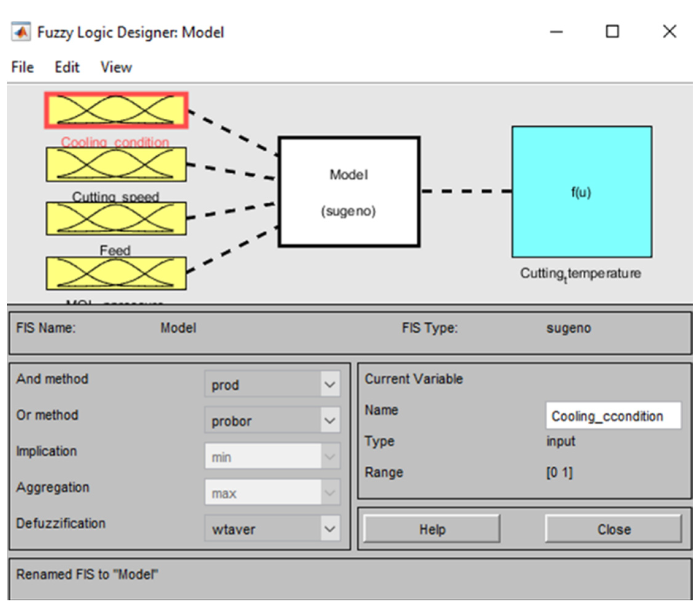Click the Cutting_temperature output label

click(x=580, y=273)
